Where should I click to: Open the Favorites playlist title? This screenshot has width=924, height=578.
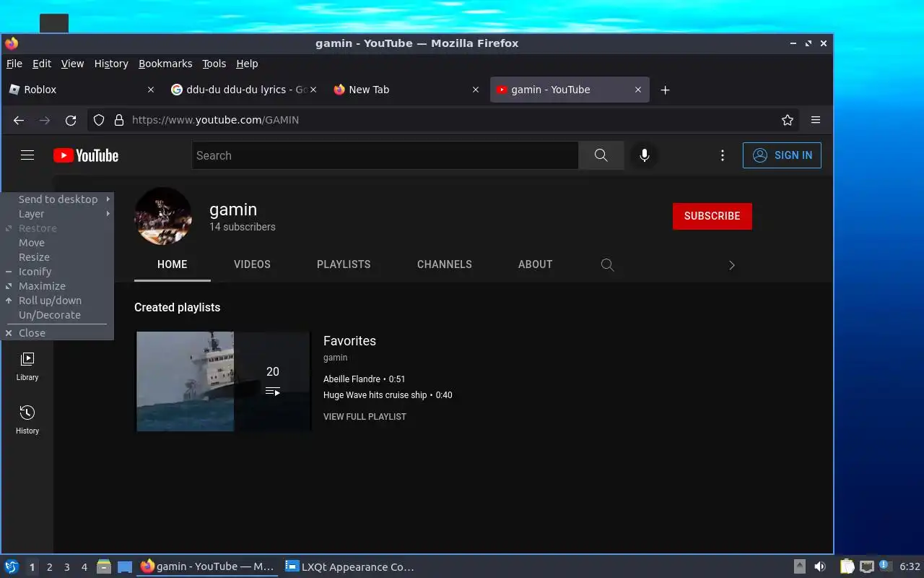tap(349, 341)
